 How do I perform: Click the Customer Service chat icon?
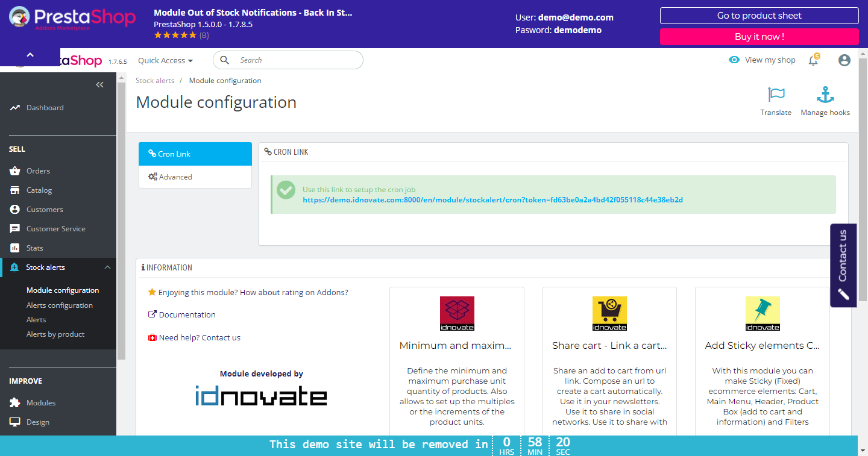tap(15, 229)
